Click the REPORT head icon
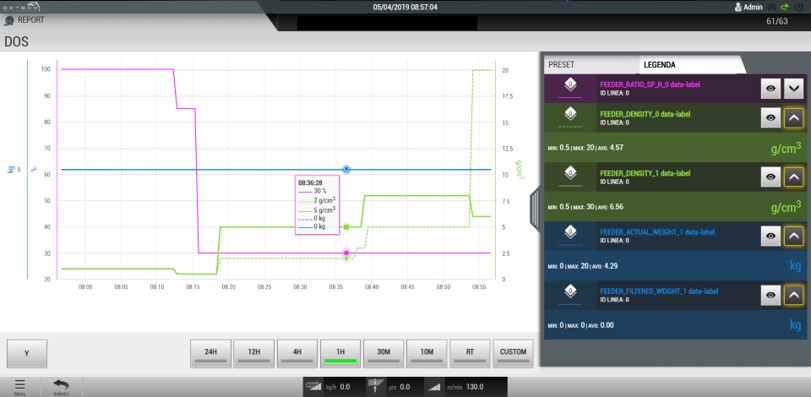This screenshot has height=397, width=811. [9, 20]
